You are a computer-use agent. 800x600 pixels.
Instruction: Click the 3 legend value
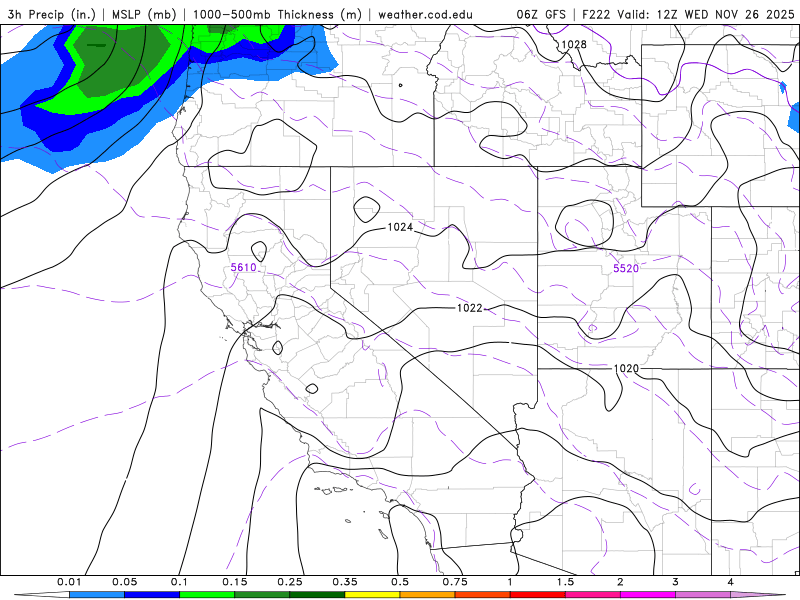(676, 582)
